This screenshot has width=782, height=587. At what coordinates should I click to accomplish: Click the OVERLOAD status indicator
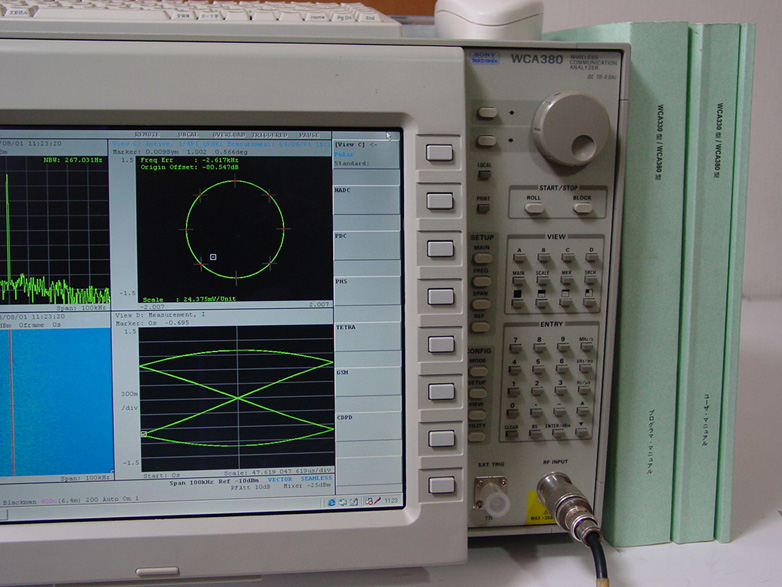[229, 135]
